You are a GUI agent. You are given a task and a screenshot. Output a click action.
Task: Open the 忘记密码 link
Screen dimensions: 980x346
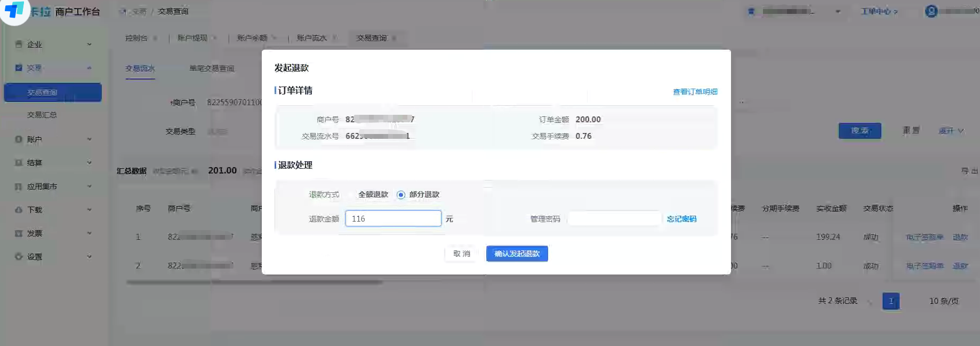coord(681,219)
